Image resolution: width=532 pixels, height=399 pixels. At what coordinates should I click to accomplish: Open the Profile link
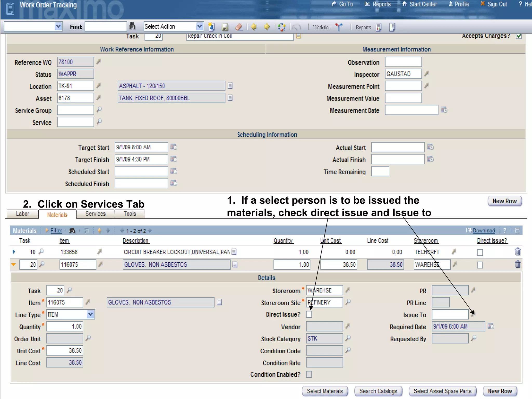pyautogui.click(x=459, y=4)
